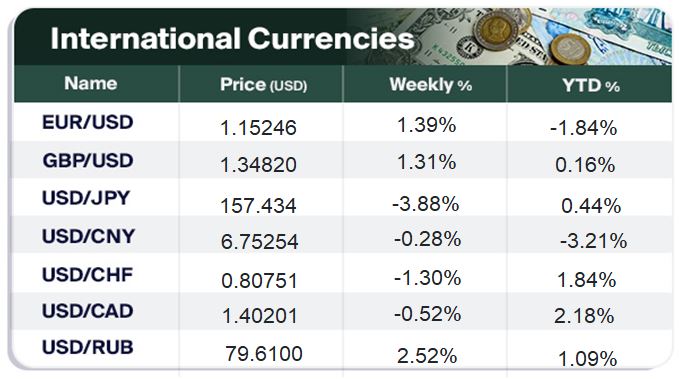Select the USD/CAD YTD value 2.18%
The image size is (679, 379).
[584, 316]
